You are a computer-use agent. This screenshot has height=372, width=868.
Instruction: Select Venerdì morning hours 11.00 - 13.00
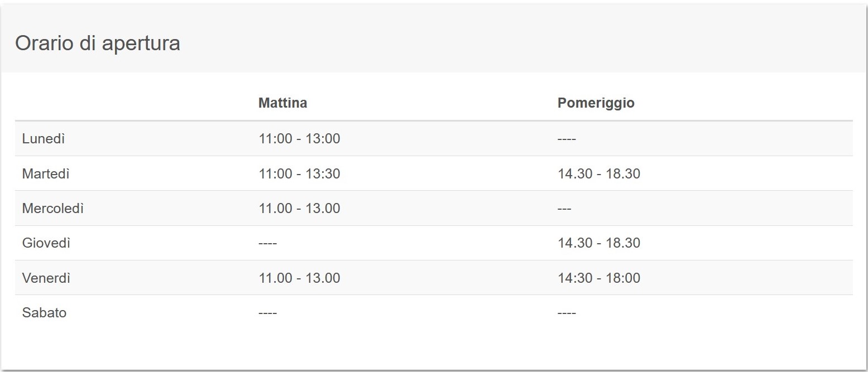(299, 278)
